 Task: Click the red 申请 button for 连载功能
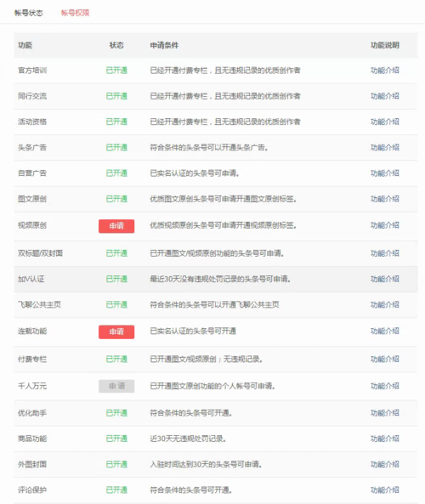click(x=116, y=331)
